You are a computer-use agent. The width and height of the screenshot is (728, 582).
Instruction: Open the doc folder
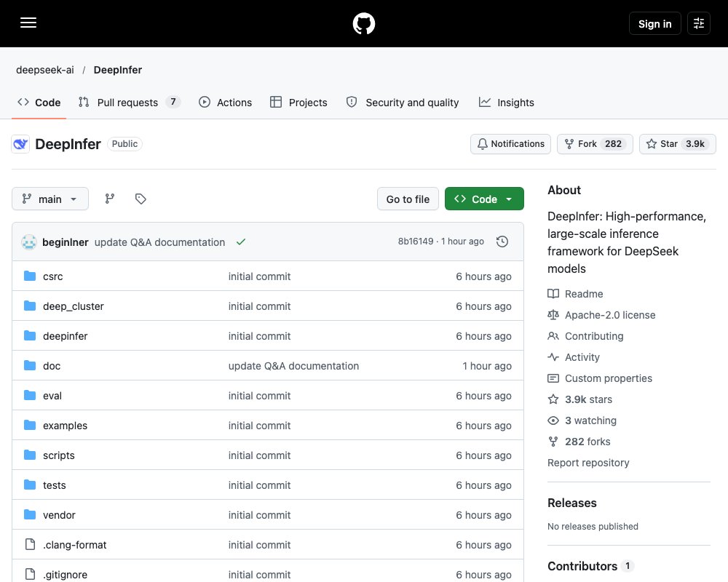coord(52,366)
